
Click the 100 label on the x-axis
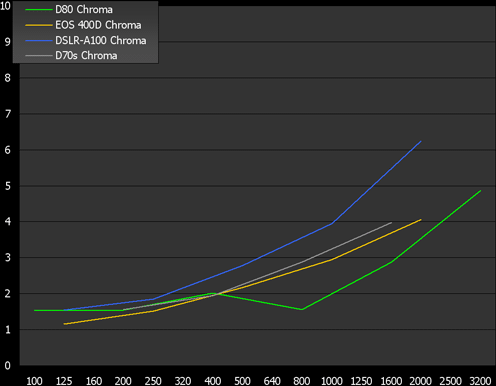pos(34,381)
